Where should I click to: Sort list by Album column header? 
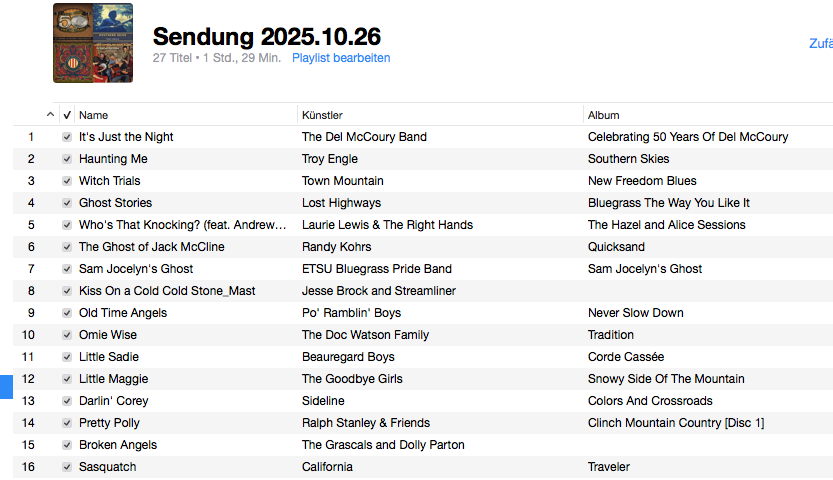click(x=604, y=115)
